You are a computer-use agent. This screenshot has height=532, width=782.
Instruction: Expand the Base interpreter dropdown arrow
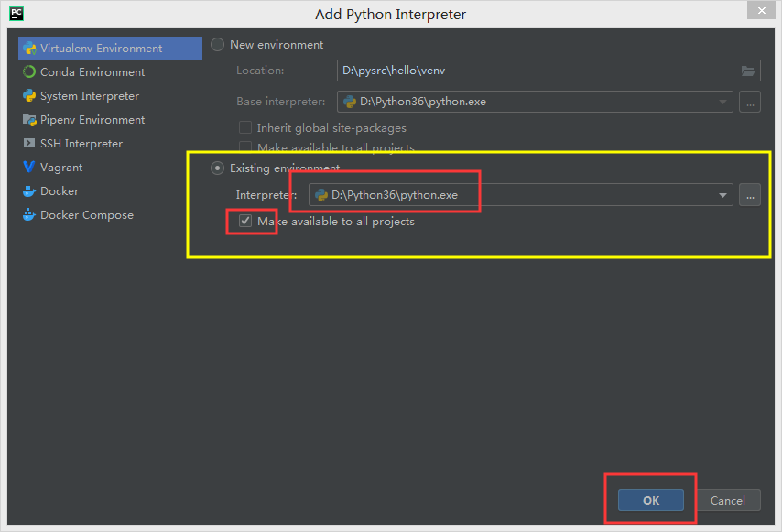point(722,102)
